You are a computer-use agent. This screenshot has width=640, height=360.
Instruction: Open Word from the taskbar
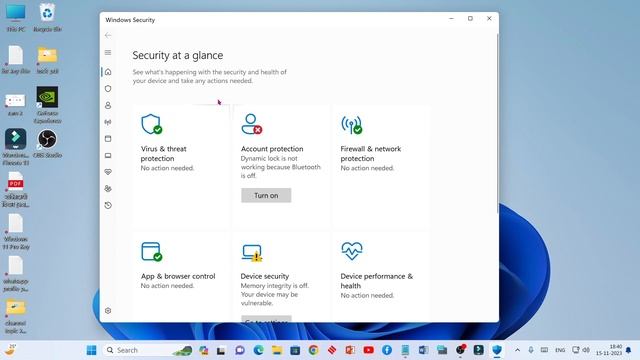[x=423, y=350]
